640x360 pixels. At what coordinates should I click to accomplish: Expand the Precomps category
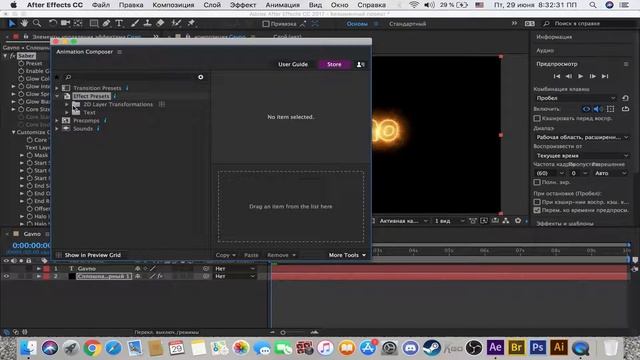[x=57, y=121]
